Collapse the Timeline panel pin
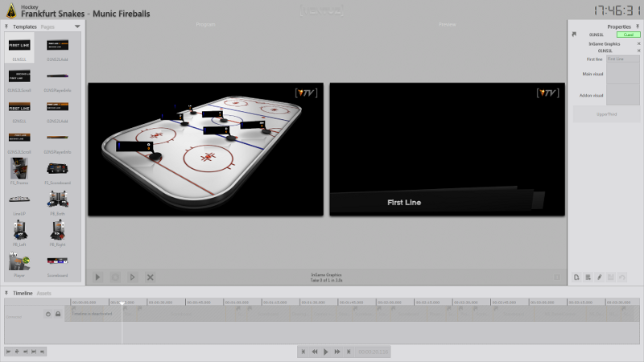The height and width of the screenshot is (362, 644). pyautogui.click(x=7, y=294)
